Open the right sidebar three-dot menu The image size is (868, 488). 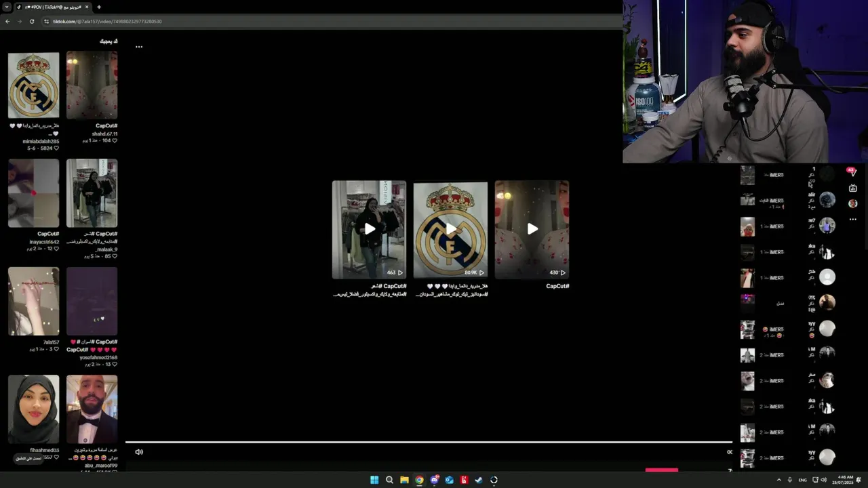(853, 220)
